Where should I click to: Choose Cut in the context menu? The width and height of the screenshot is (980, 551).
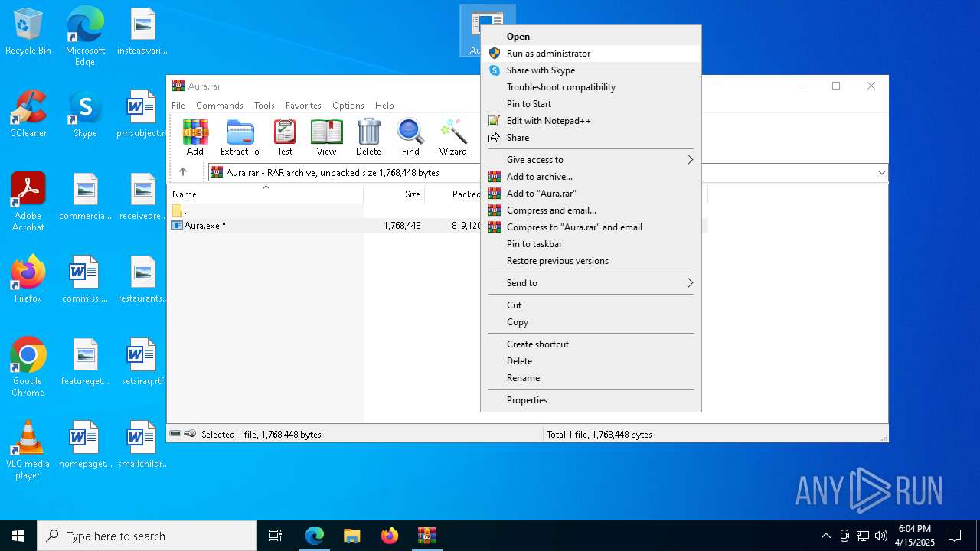(x=590, y=305)
